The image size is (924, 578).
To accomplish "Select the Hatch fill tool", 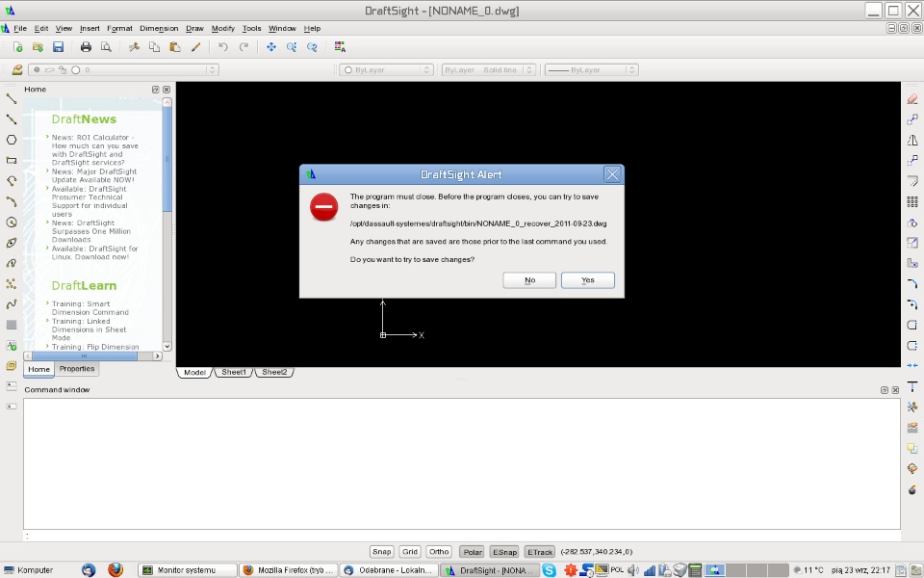I will (12, 325).
